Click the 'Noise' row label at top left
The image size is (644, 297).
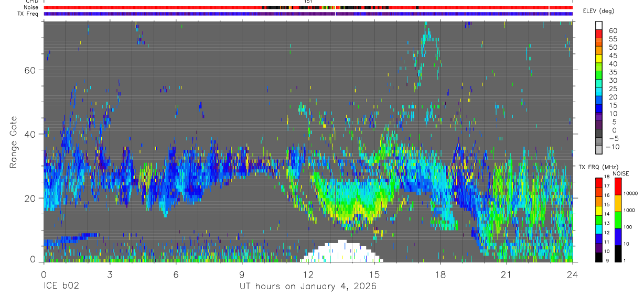pos(31,7)
